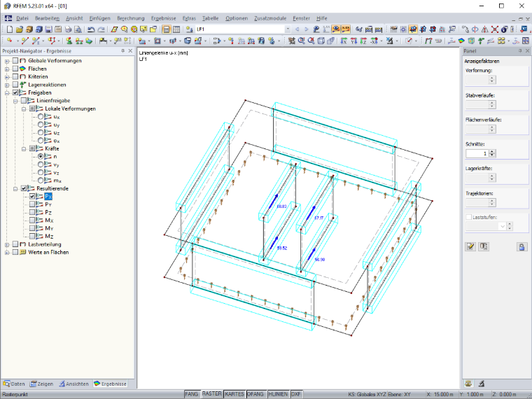Image resolution: width=532 pixels, height=399 pixels.
Task: Open the Ergebnisse menu
Action: (x=164, y=18)
